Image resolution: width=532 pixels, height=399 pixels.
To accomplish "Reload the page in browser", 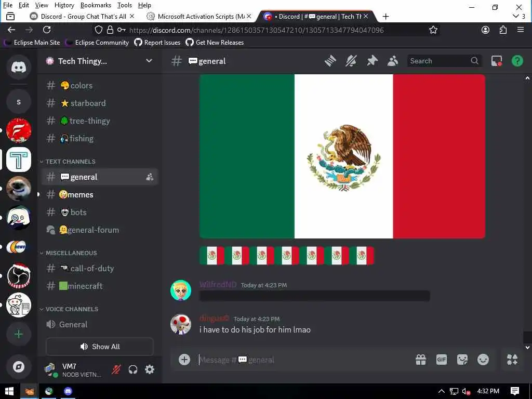I will click(x=47, y=30).
